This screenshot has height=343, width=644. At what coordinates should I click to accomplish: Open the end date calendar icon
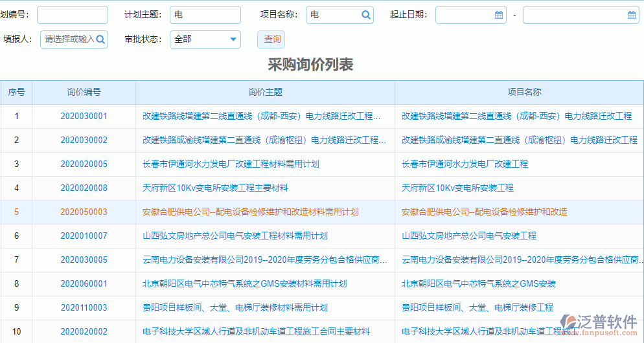[x=632, y=15]
